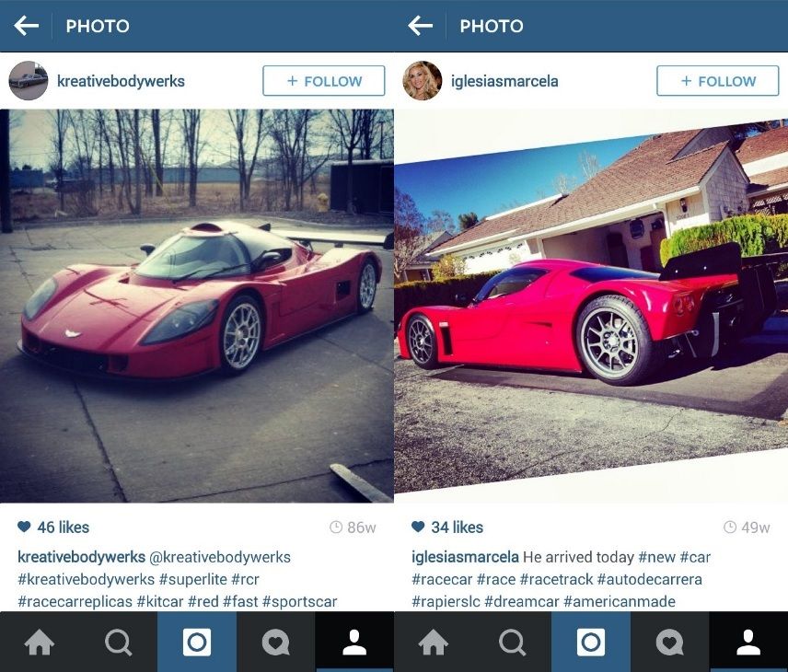The height and width of the screenshot is (672, 788).
Task: Tap the home tab on the right screen
Action: 434,642
